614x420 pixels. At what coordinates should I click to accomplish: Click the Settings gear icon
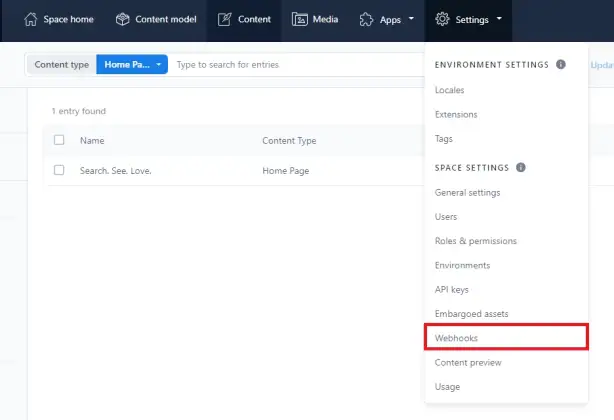(x=442, y=19)
